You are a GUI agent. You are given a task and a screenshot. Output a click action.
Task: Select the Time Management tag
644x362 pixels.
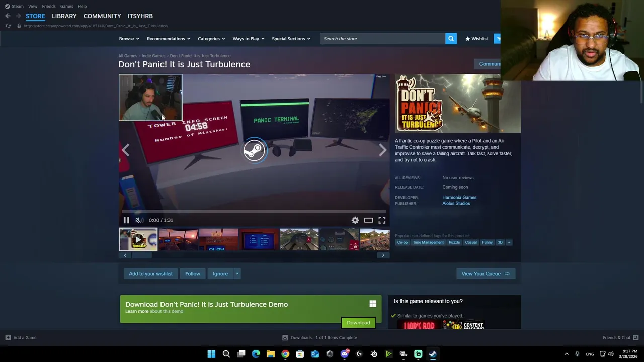coord(428,242)
